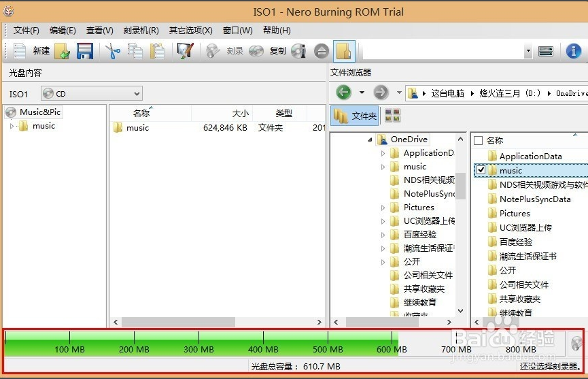This screenshot has height=379, width=588.
Task: Go back in the file browser
Action: click(x=343, y=92)
